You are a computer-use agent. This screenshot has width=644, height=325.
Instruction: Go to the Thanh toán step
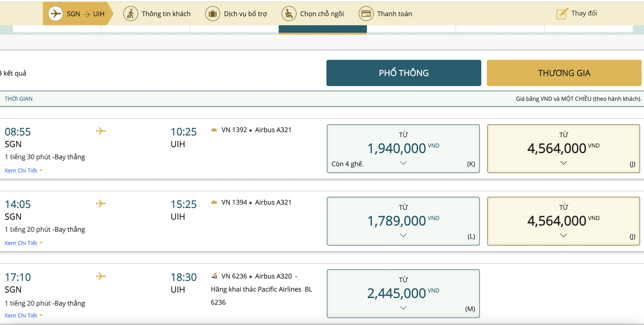[x=385, y=14]
